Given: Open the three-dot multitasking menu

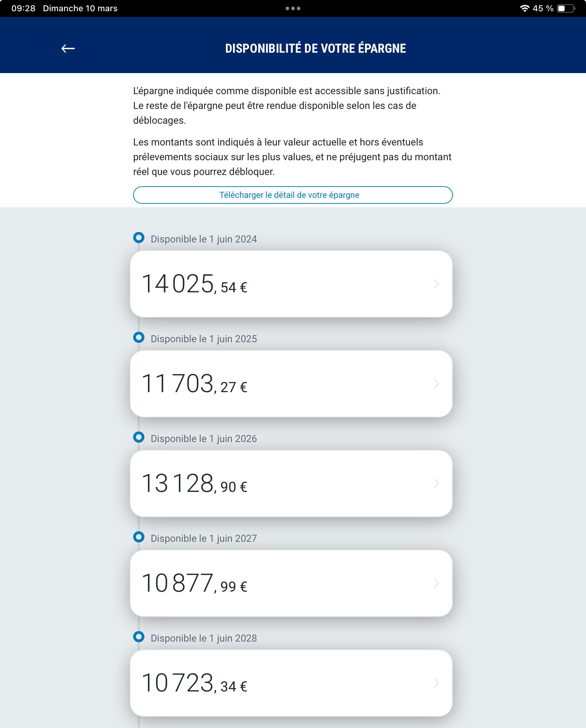Looking at the screenshot, I should click(293, 8).
